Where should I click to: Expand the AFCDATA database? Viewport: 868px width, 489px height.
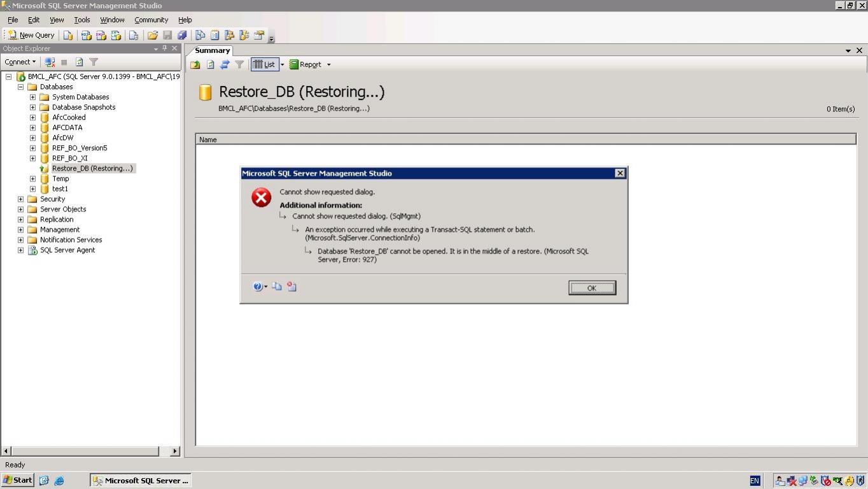[32, 127]
